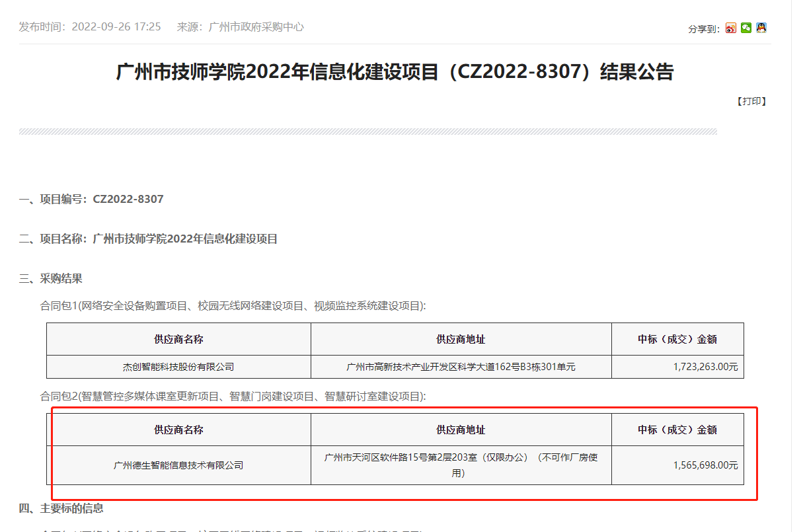Click the 广州德生智能信息技术有限公司 supplier cell
Image resolution: width=805 pixels, height=532 pixels.
178,465
